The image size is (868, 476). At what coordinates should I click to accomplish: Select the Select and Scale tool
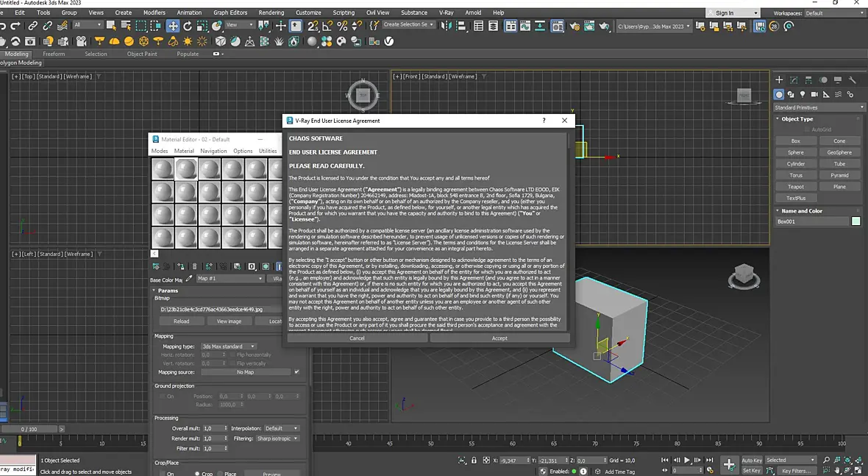tap(202, 26)
